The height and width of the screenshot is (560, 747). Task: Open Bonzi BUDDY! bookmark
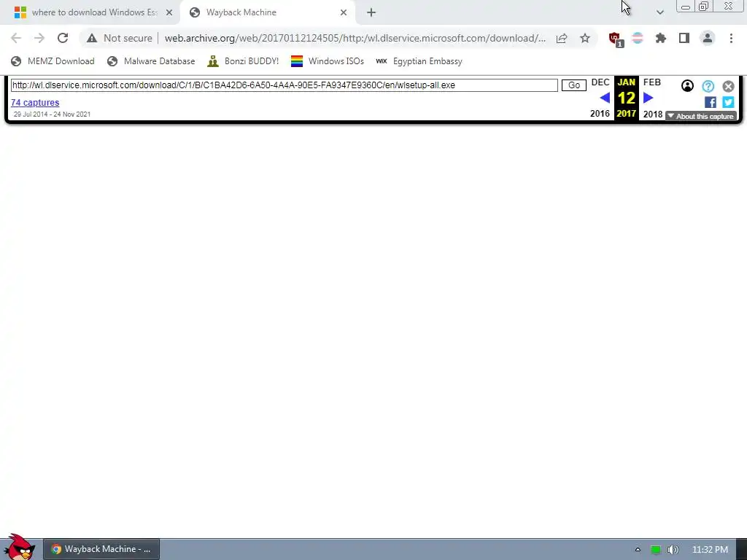tap(243, 61)
